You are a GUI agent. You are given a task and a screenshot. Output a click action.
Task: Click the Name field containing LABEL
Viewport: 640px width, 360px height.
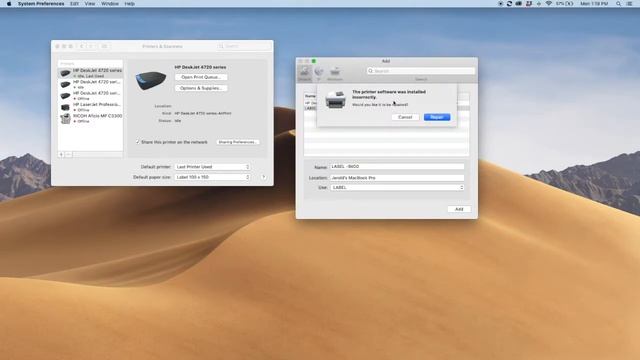point(397,167)
